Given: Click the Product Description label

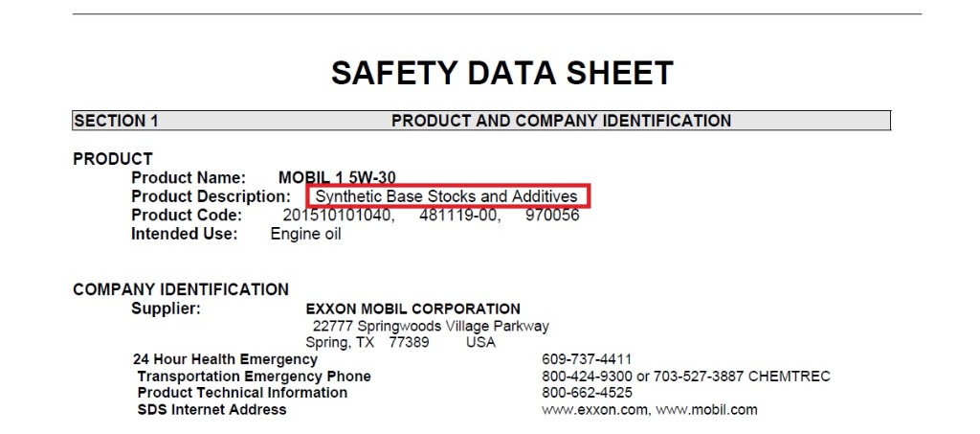Looking at the screenshot, I should coord(211,196).
